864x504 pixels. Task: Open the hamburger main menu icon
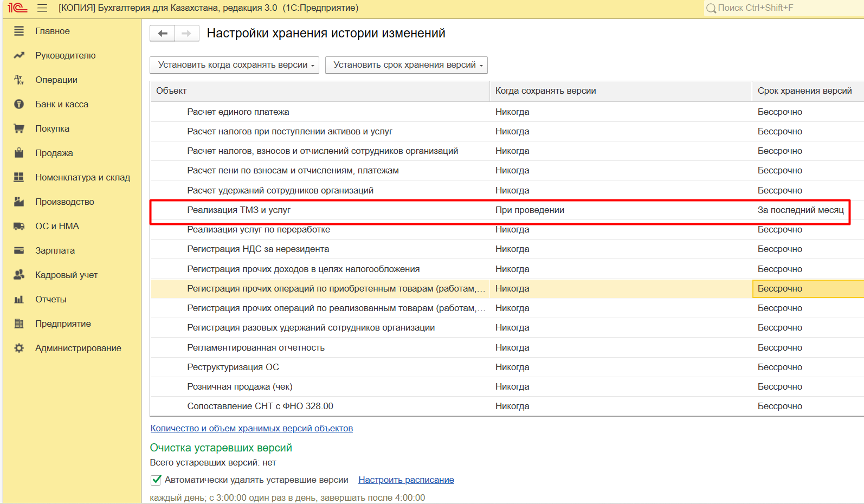coord(42,8)
